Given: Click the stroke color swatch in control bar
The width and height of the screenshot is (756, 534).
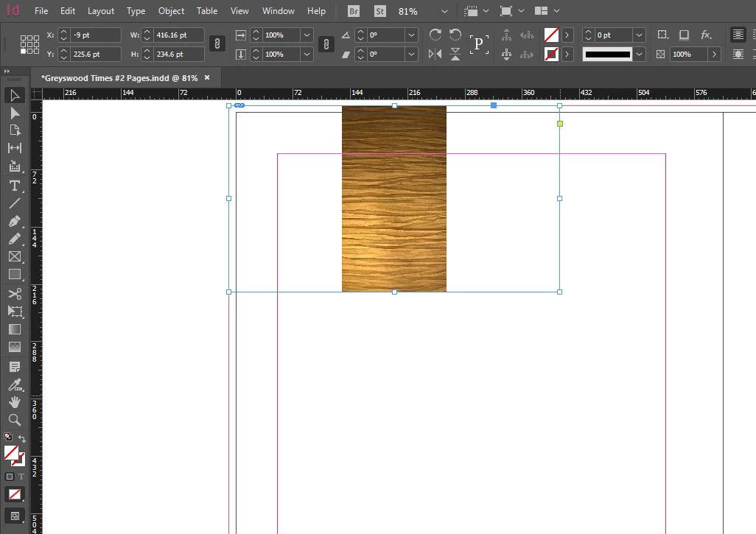Looking at the screenshot, I should point(552,54).
